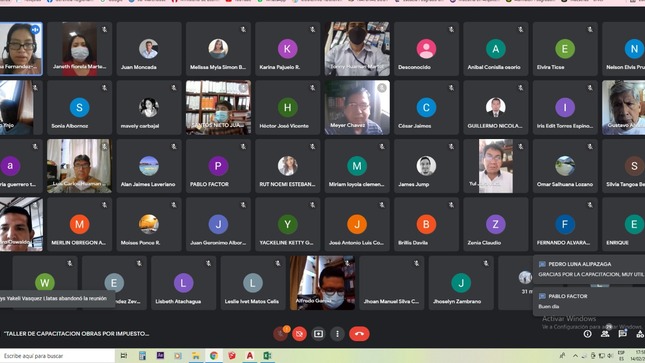Open the activities icon at bottom right
The width and height of the screenshot is (645, 363).
click(x=640, y=334)
